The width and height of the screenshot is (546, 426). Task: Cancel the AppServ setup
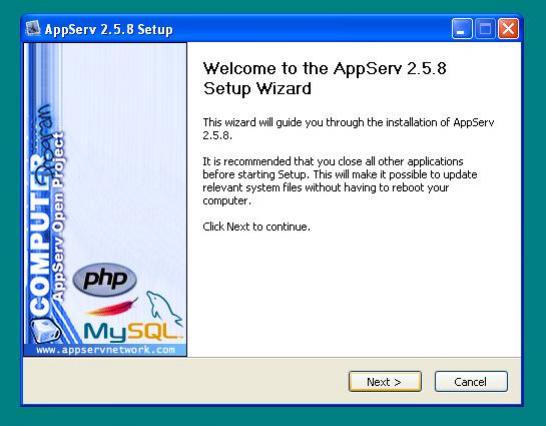pyautogui.click(x=471, y=381)
